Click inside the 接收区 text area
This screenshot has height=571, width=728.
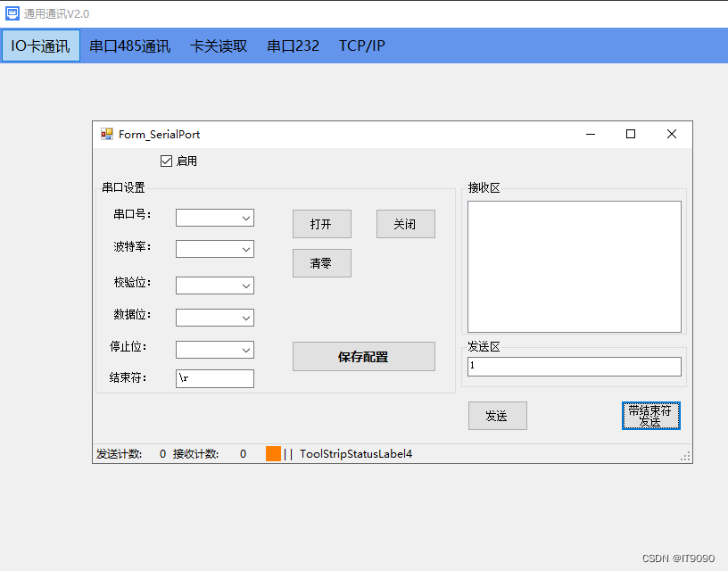575,267
